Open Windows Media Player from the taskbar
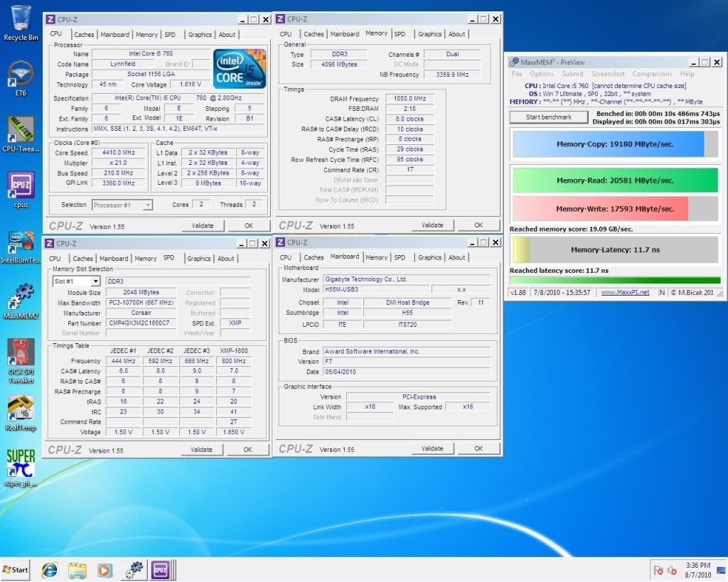Viewport: 728px width, 582px height. point(105,569)
